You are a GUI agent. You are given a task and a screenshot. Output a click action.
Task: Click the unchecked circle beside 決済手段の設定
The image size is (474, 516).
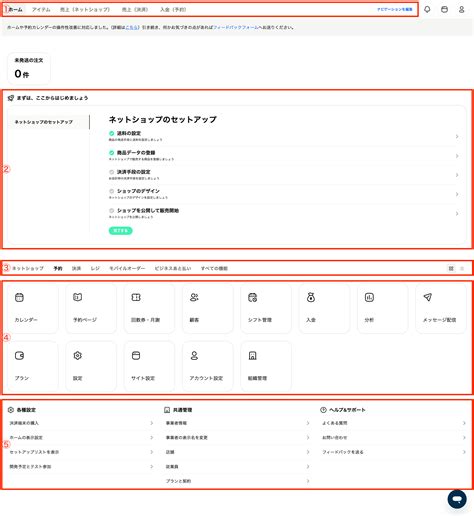click(112, 172)
